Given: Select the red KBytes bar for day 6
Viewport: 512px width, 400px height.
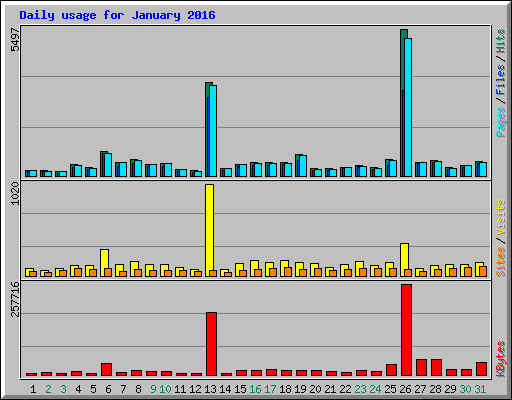Looking at the screenshot, I should pos(106,370).
